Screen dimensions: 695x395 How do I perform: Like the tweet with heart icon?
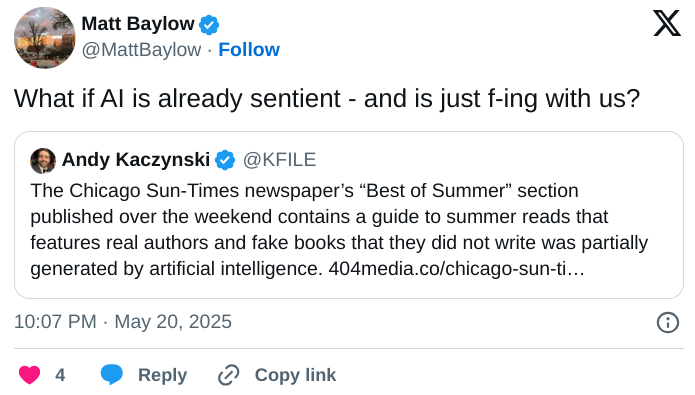(30, 375)
